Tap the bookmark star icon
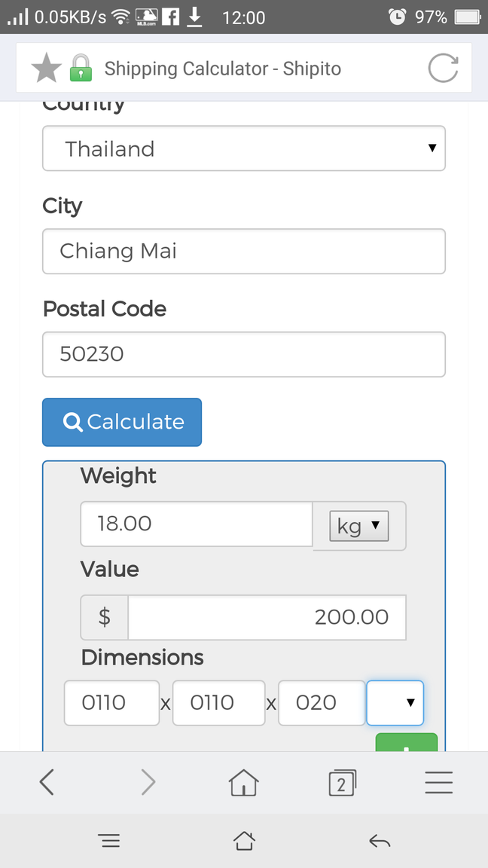 click(x=47, y=68)
